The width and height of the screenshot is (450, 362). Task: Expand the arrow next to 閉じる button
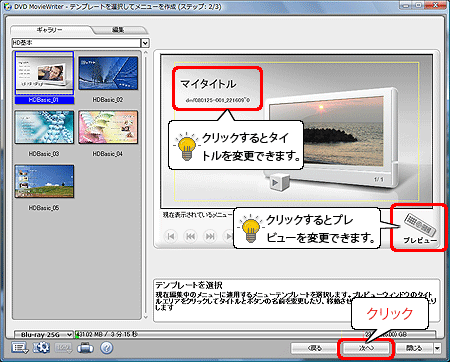click(437, 348)
